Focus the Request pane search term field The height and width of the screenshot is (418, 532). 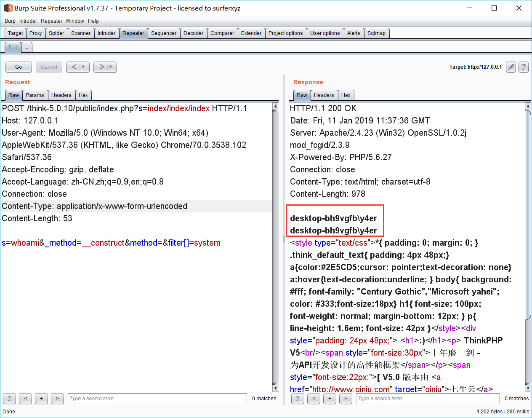pos(157,399)
